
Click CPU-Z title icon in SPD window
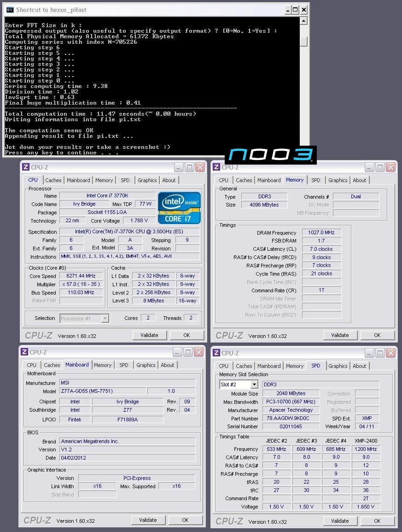[216, 353]
